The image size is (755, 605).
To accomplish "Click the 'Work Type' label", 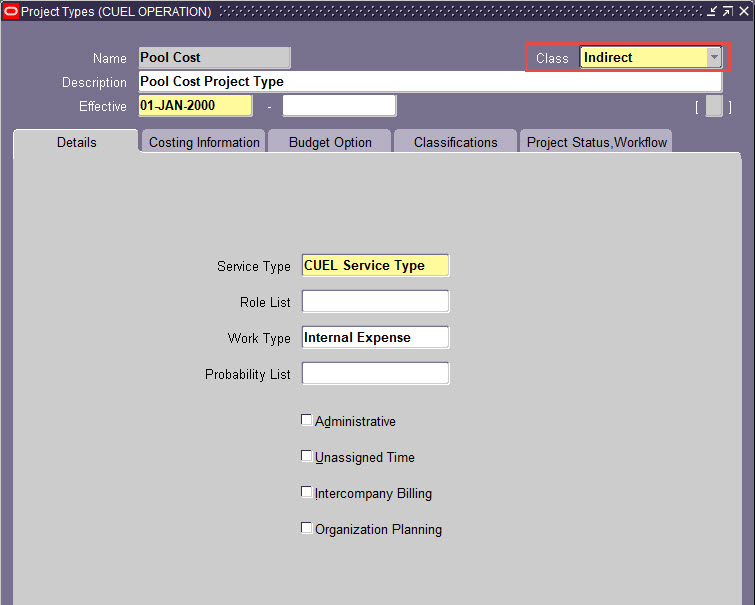I will pyautogui.click(x=259, y=338).
